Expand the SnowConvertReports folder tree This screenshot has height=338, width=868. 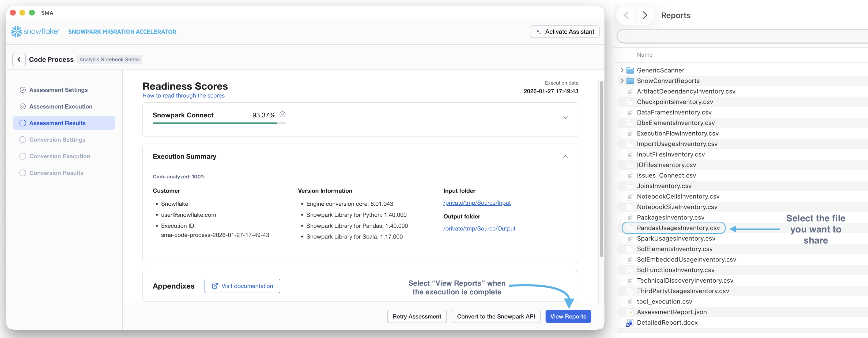coord(622,81)
